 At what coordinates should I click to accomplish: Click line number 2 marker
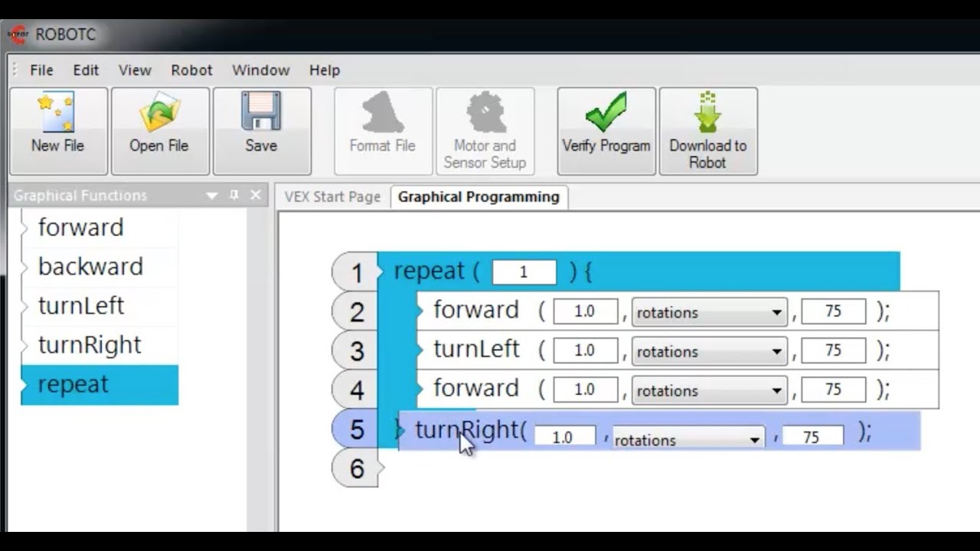click(356, 311)
